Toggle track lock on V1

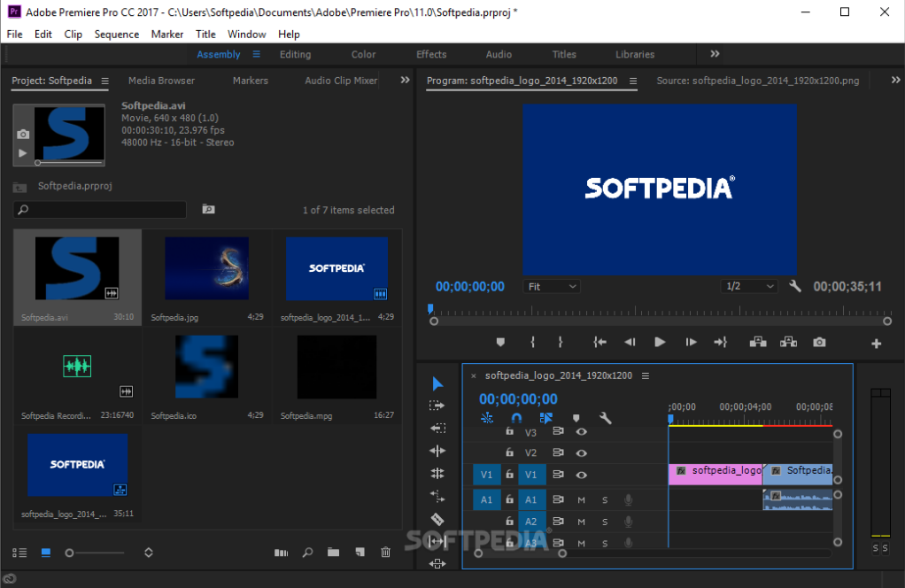click(x=509, y=475)
